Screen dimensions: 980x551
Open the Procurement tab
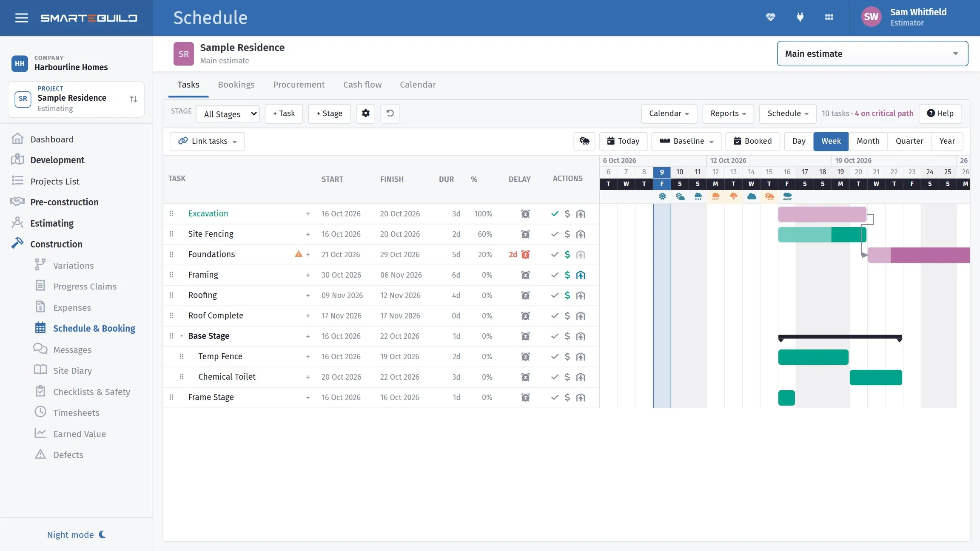click(x=299, y=85)
